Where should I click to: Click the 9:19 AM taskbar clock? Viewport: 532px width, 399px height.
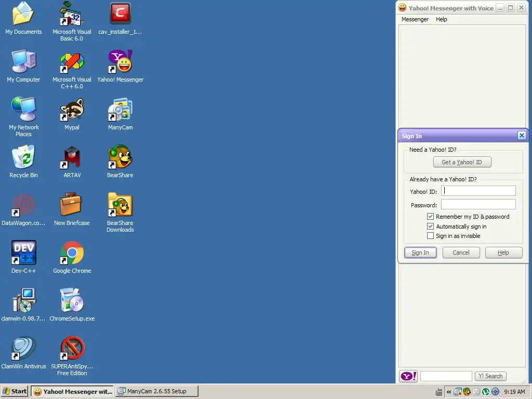coord(514,392)
